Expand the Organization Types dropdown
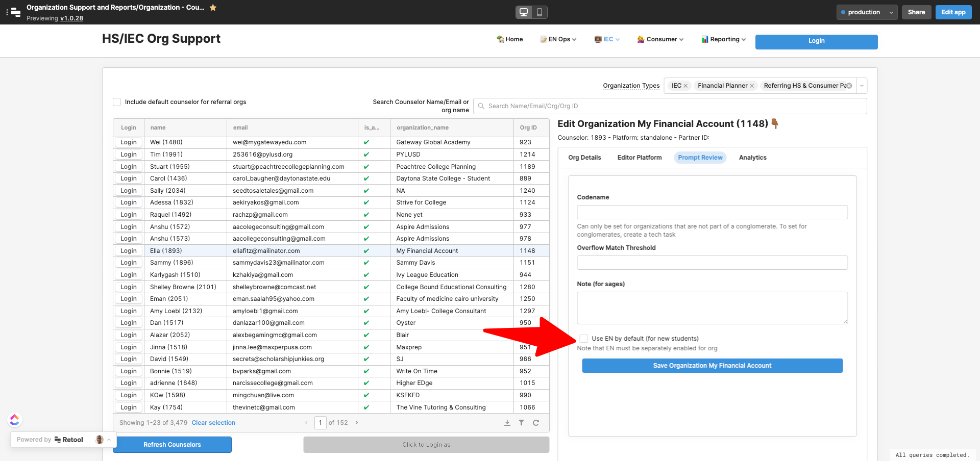Screen dimensions: 980x461 [x=862, y=86]
